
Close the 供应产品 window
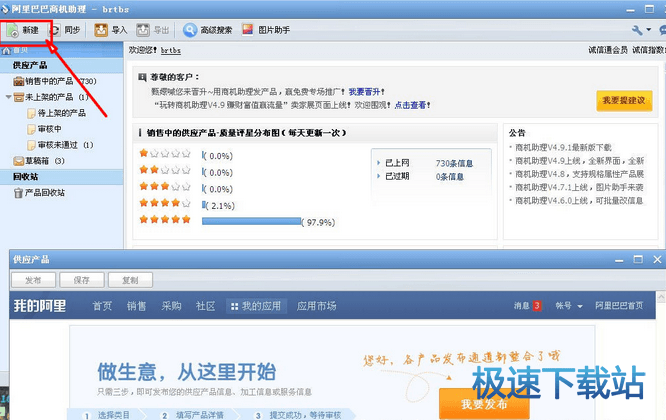[x=657, y=259]
